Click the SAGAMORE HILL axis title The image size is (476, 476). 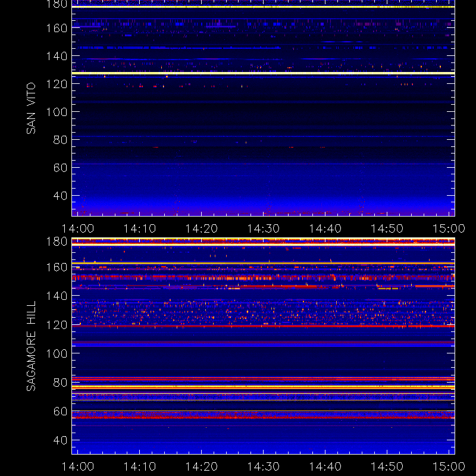click(x=32, y=346)
